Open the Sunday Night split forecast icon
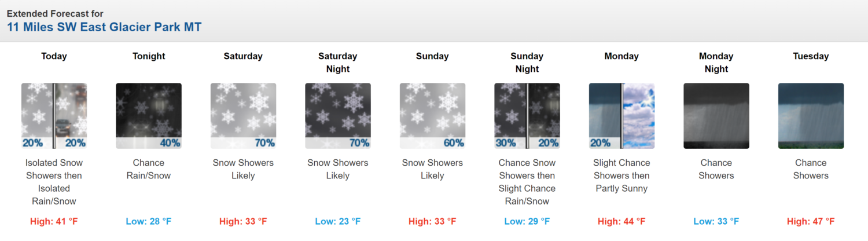 click(527, 116)
